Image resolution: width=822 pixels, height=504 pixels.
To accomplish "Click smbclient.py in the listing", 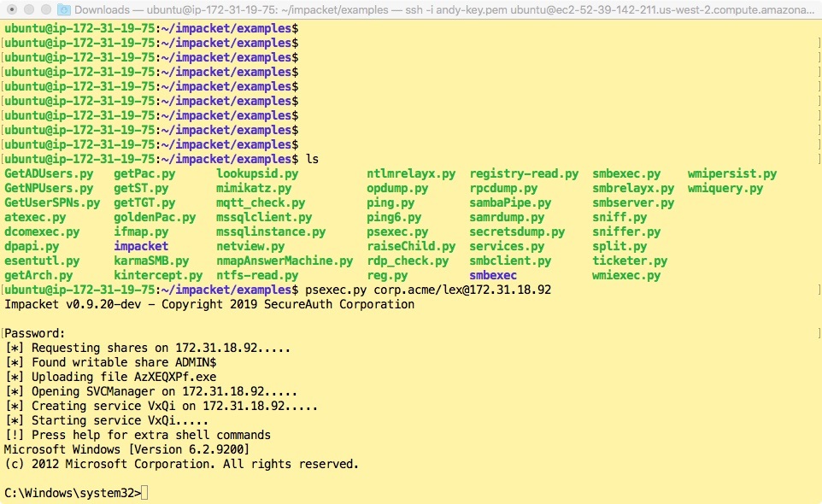I will [x=510, y=261].
